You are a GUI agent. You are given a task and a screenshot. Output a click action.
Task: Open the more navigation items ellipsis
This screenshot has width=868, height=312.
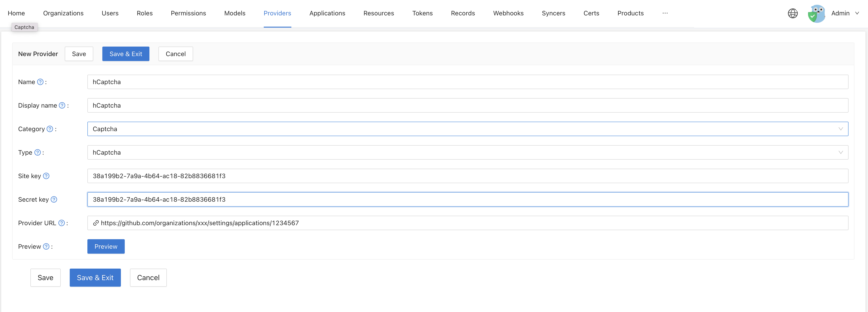tap(665, 13)
